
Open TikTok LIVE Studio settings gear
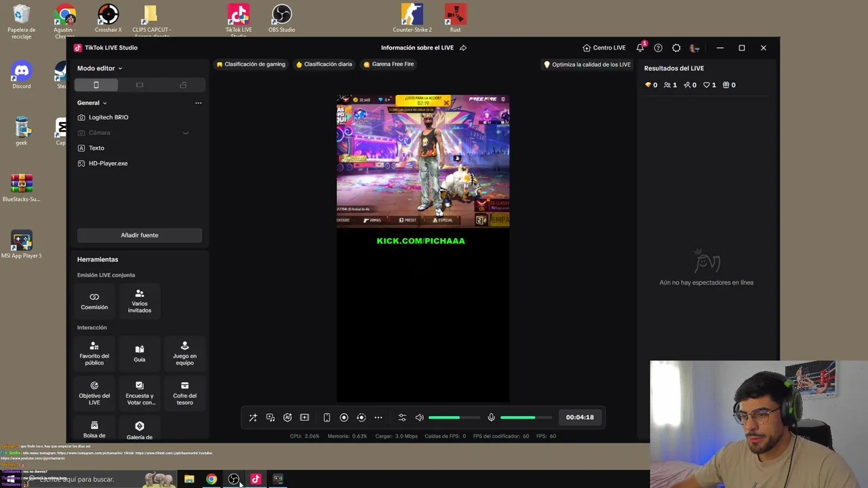(x=676, y=48)
